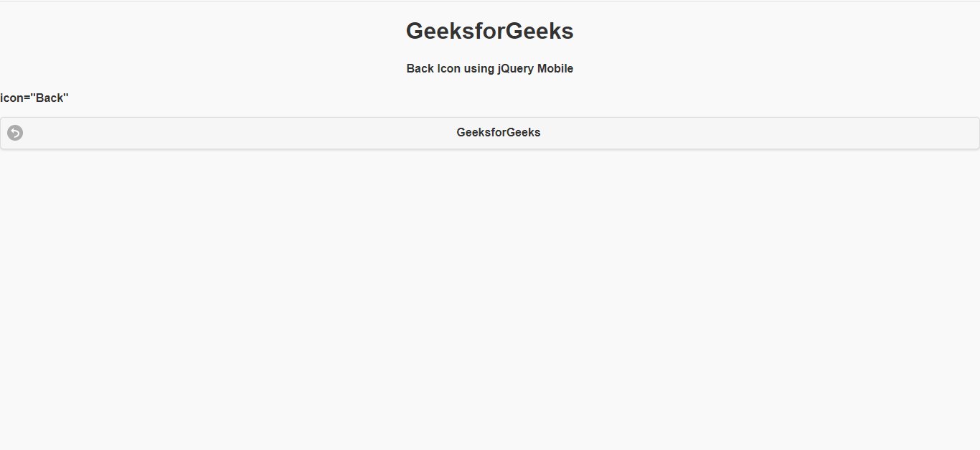This screenshot has width=980, height=450.
Task: Tap the gray undo-style icon in button
Action: (15, 133)
